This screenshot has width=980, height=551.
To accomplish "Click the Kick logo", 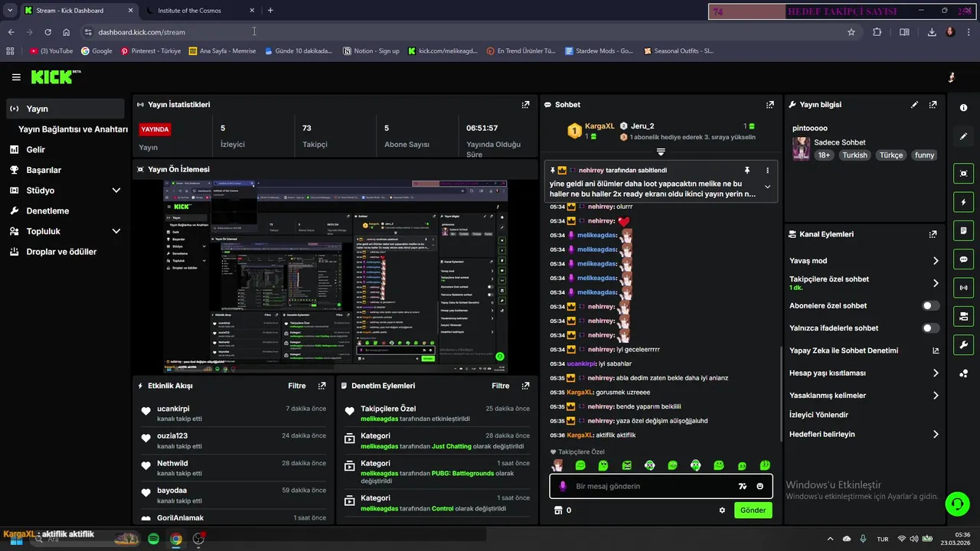I will click(55, 77).
